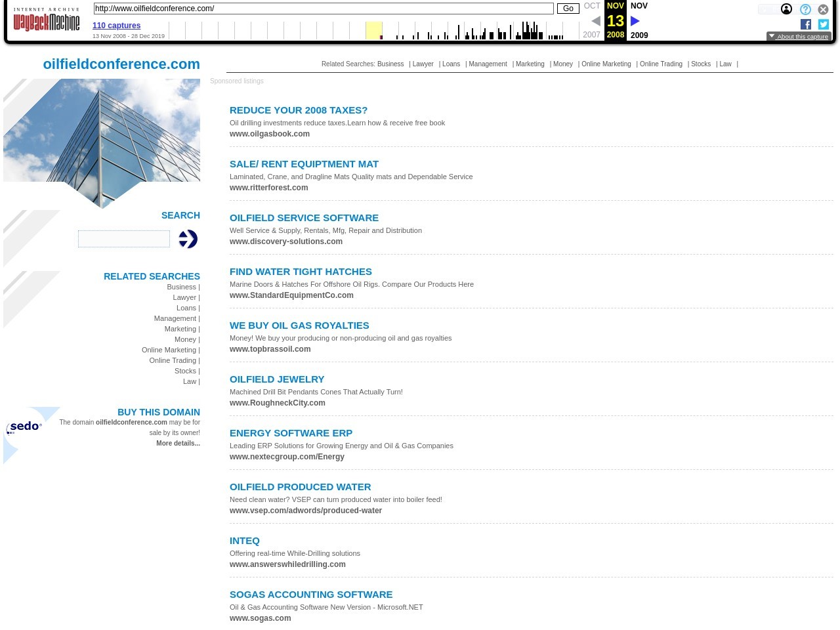This screenshot has height=630, width=840.
Task: Open Online Marketing in top related searches
Action: [x=606, y=64]
